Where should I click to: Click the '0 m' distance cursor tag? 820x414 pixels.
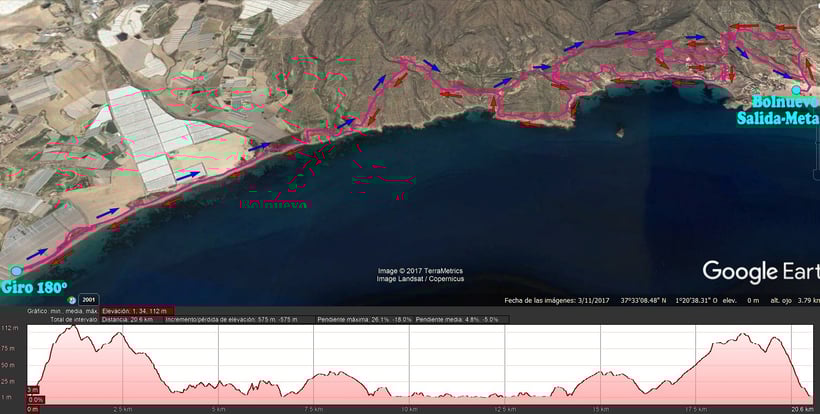[x=33, y=409]
